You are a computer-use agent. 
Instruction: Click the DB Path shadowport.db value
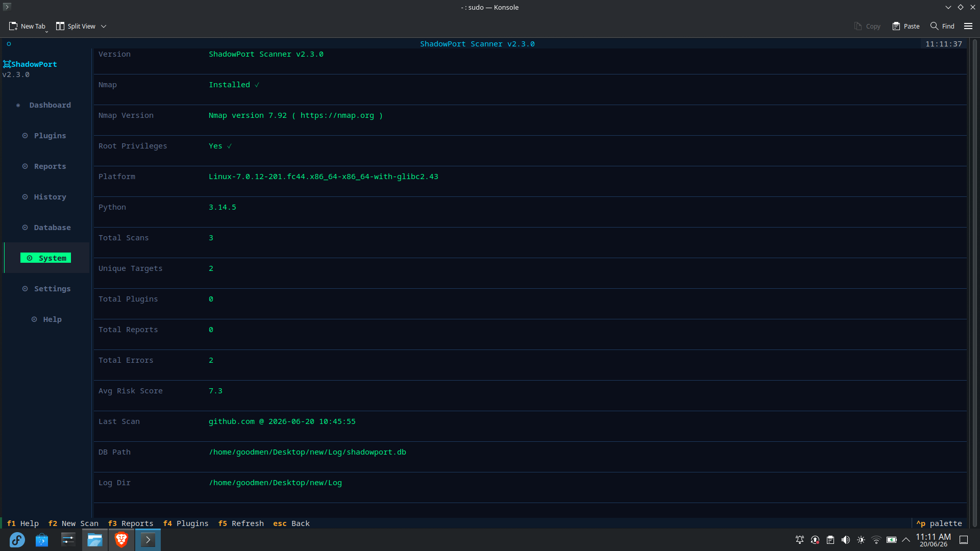(307, 452)
